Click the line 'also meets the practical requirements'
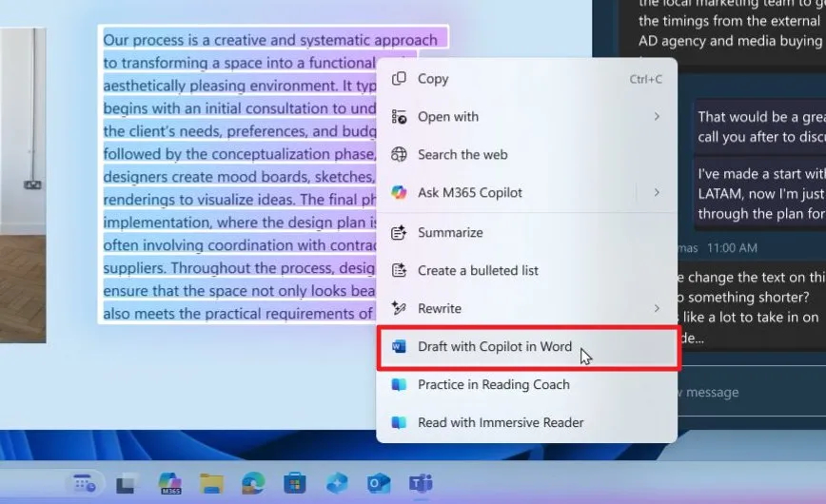 [x=238, y=314]
